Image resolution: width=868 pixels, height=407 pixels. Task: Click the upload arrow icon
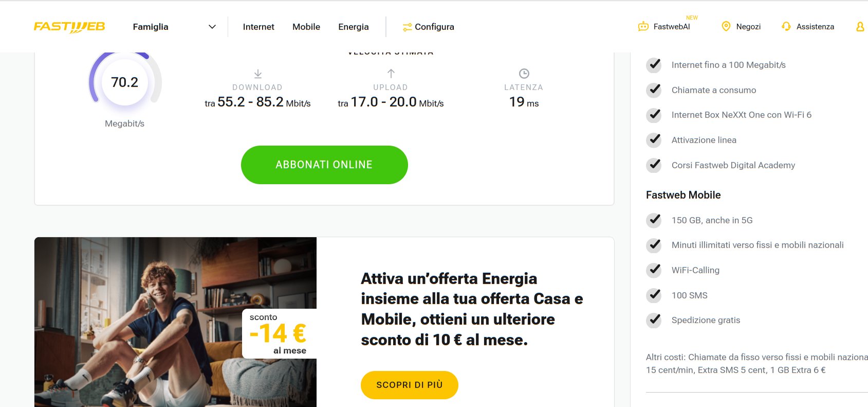[x=391, y=74]
